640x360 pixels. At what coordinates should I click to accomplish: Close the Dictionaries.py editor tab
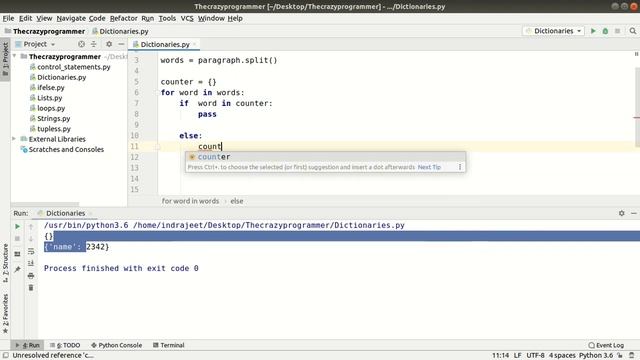[195, 44]
